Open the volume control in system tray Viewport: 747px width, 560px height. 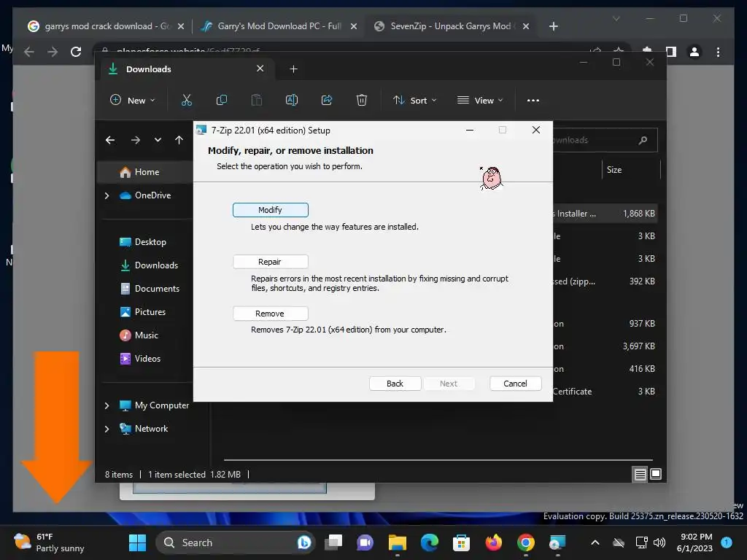pos(659,542)
